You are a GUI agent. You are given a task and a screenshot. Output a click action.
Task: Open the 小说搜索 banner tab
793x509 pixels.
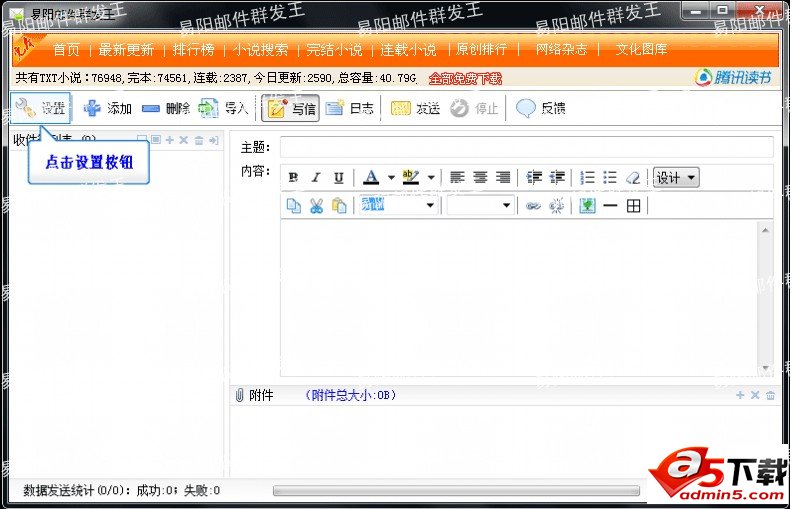[x=260, y=50]
